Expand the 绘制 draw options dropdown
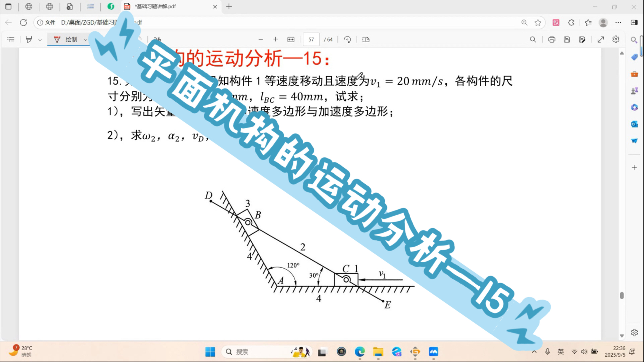Viewport: 644px width, 362px height. 85,40
